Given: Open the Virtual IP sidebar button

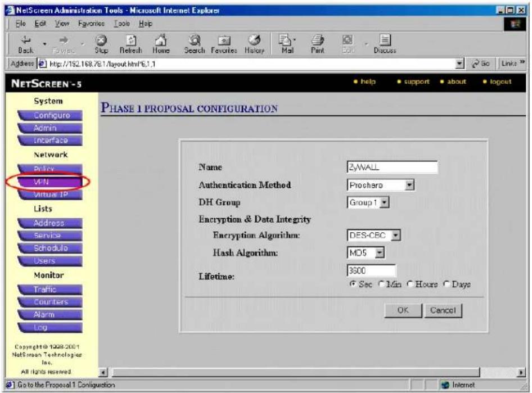Looking at the screenshot, I should click(50, 195).
